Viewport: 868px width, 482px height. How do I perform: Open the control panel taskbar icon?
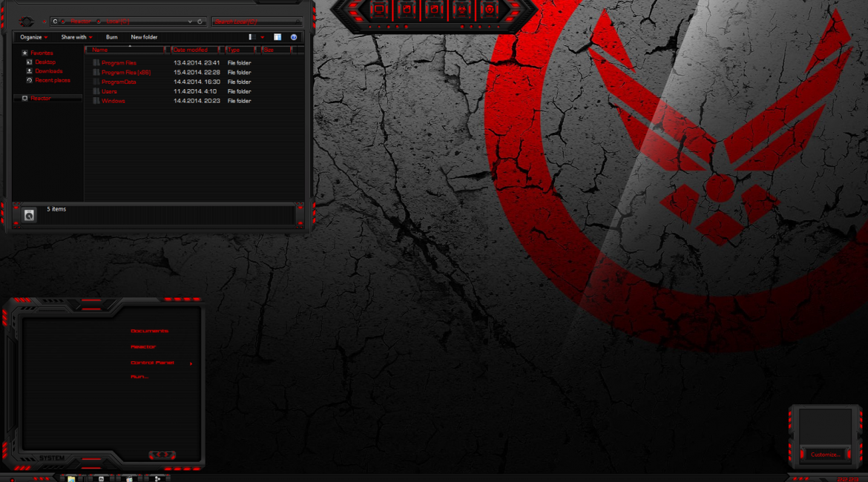129,479
